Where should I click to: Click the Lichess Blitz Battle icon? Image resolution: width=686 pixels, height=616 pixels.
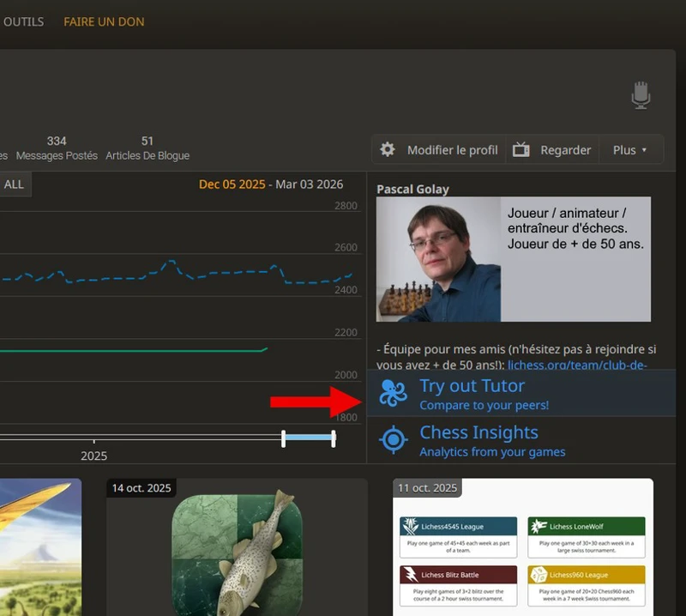410,574
